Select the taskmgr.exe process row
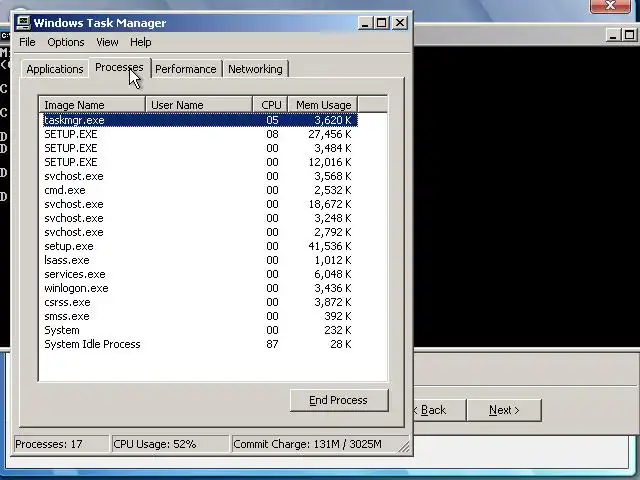The height and width of the screenshot is (480, 640). click(200, 120)
